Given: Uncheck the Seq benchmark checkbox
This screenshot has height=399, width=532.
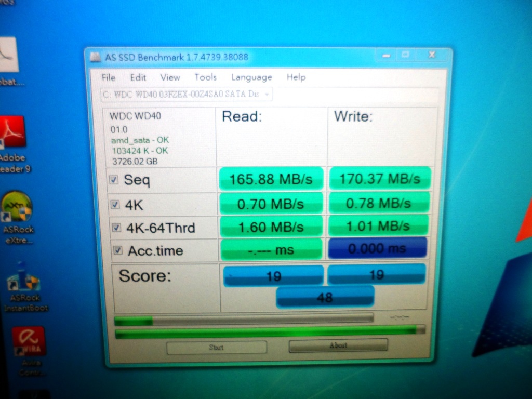Looking at the screenshot, I should pyautogui.click(x=114, y=179).
